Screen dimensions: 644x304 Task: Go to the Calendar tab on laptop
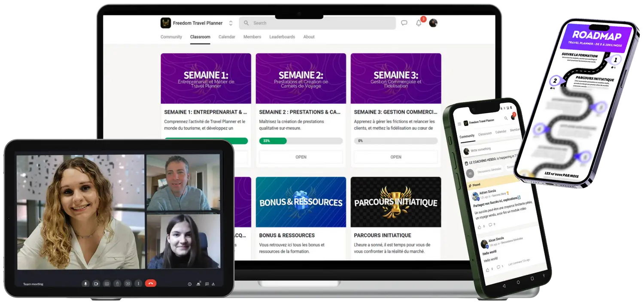coord(227,37)
